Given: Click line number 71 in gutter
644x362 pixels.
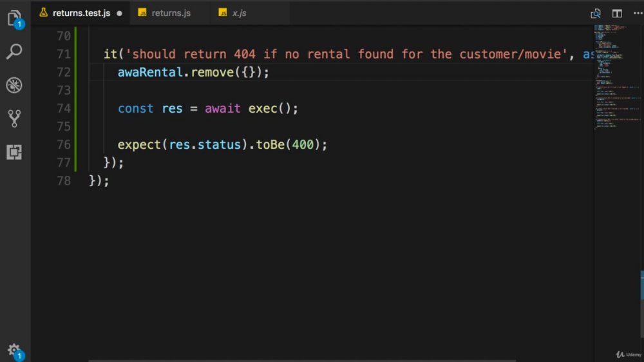Looking at the screenshot, I should coord(64,54).
